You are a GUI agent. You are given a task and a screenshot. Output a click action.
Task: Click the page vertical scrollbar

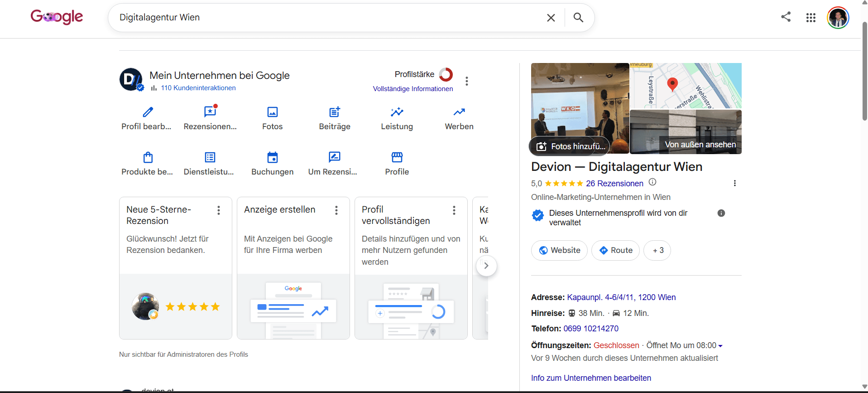864,71
